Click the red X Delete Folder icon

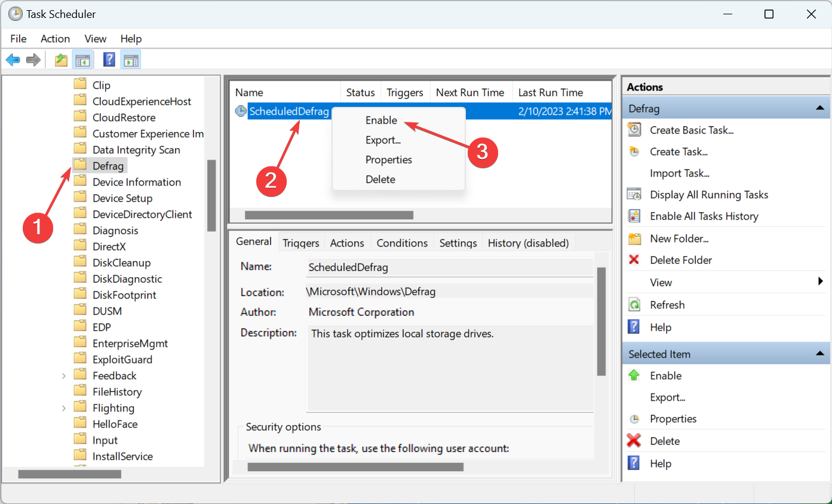634,260
